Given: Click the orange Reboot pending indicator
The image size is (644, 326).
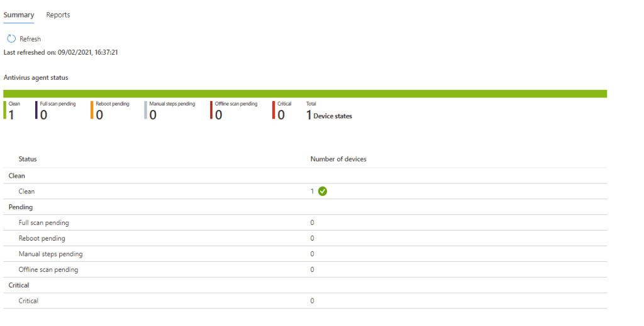Looking at the screenshot, I should click(x=92, y=110).
